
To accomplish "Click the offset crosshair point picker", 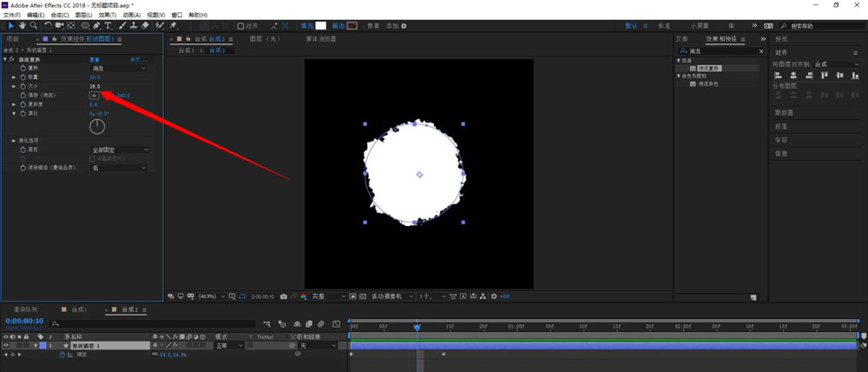I will coord(95,96).
